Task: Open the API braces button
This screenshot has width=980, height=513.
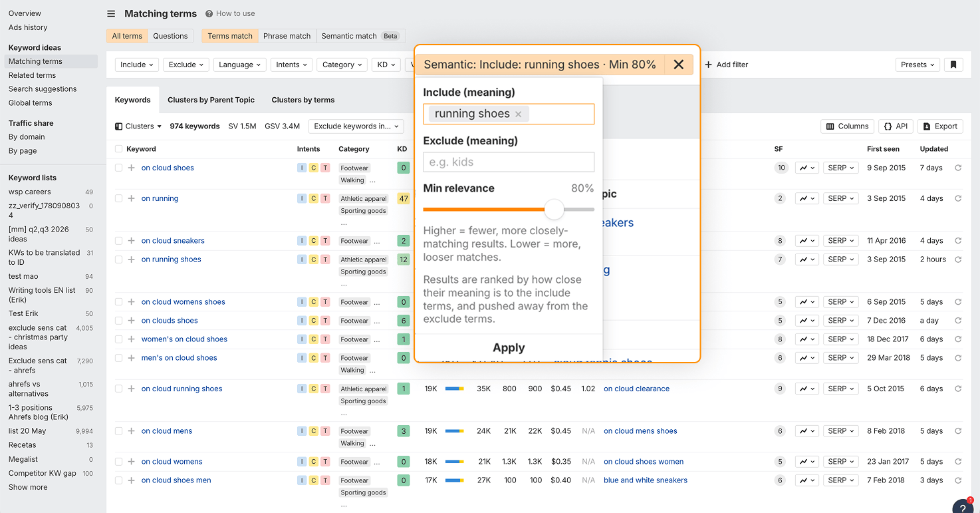Action: [x=895, y=126]
